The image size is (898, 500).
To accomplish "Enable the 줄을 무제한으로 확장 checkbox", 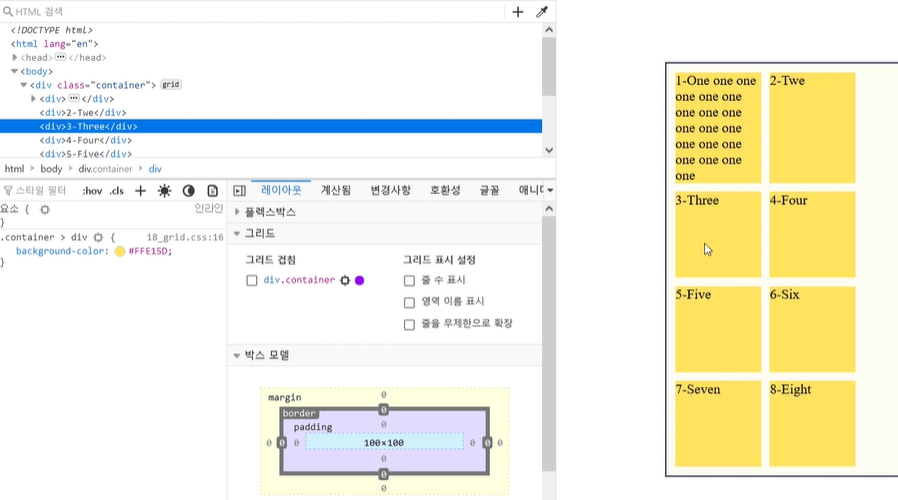I will click(x=409, y=324).
